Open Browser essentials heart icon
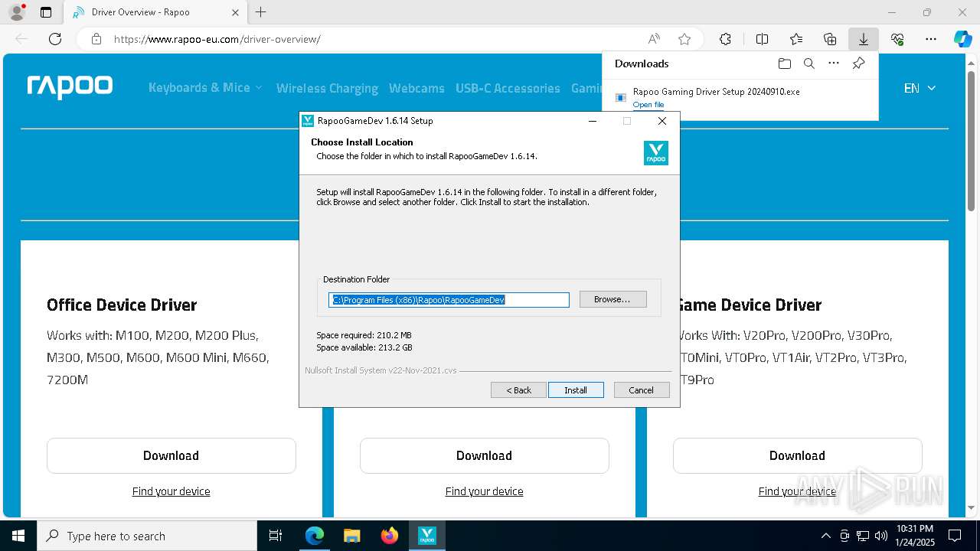Image resolution: width=980 pixels, height=551 pixels. point(897,39)
